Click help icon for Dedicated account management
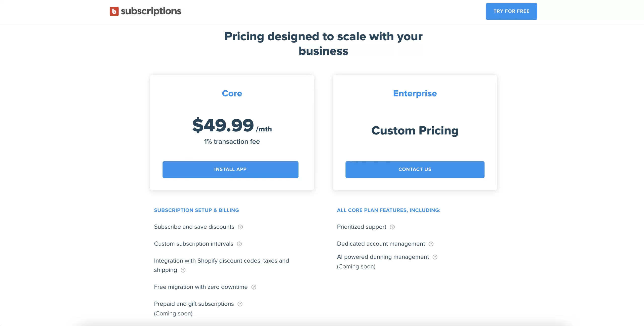 click(431, 244)
